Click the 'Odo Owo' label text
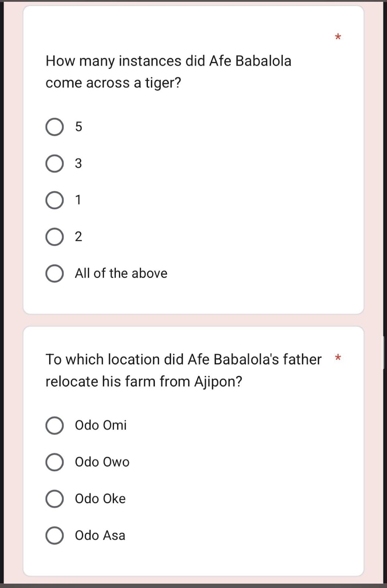This screenshot has height=588, width=387. pos(102,462)
